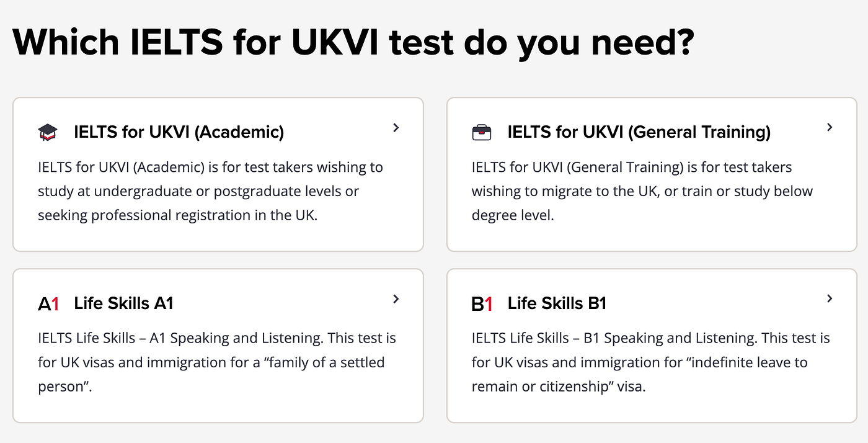The height and width of the screenshot is (443, 868).
Task: Click the B1 Speaking and Listening description
Action: pyautogui.click(x=651, y=362)
